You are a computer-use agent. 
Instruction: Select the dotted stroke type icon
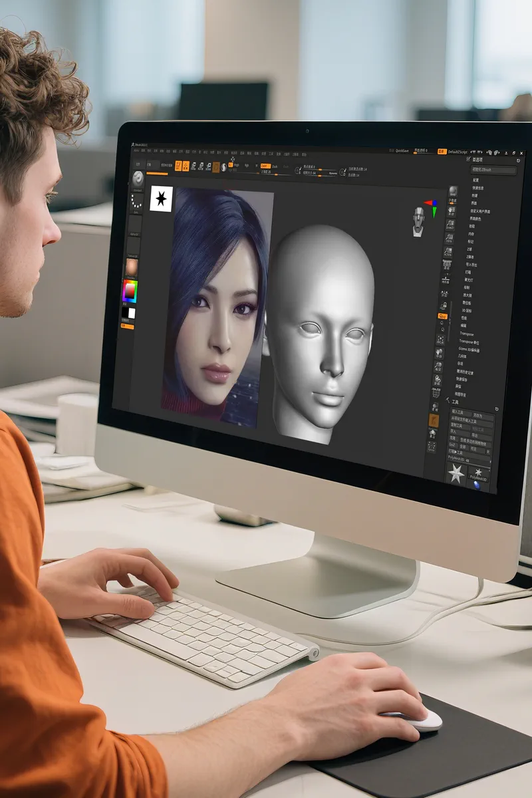pos(136,202)
